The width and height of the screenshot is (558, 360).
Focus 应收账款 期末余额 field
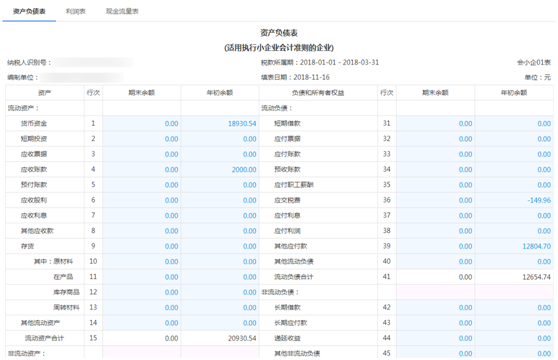pyautogui.click(x=142, y=169)
